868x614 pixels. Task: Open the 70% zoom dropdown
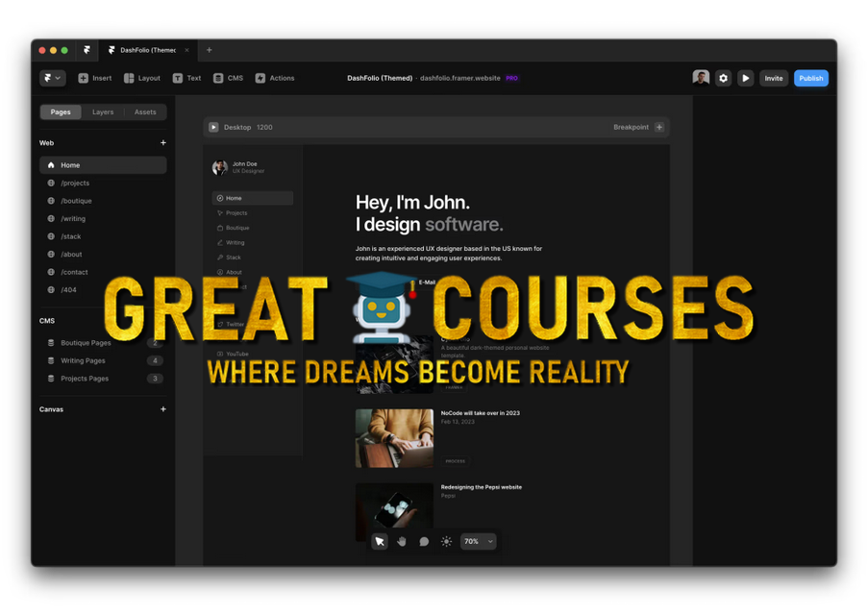pyautogui.click(x=479, y=542)
